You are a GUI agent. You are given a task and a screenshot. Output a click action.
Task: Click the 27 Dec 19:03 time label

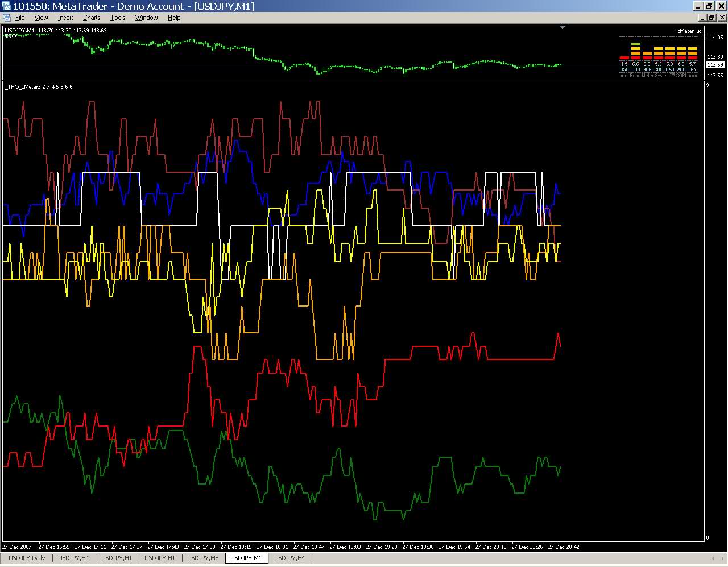(346, 547)
